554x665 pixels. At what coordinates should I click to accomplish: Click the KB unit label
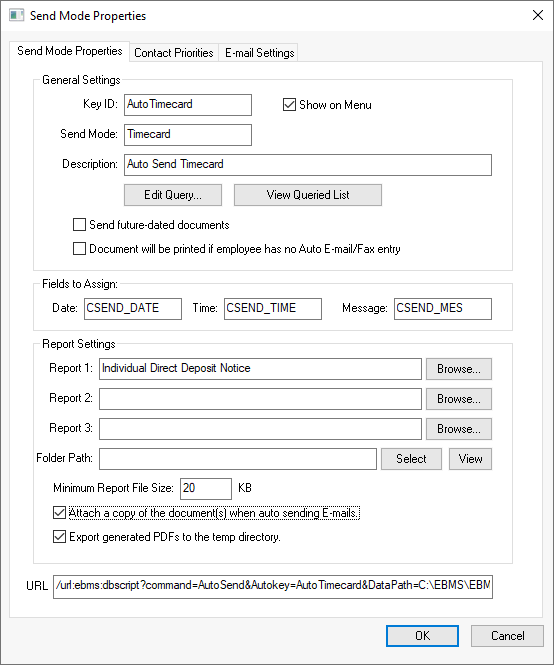click(245, 488)
